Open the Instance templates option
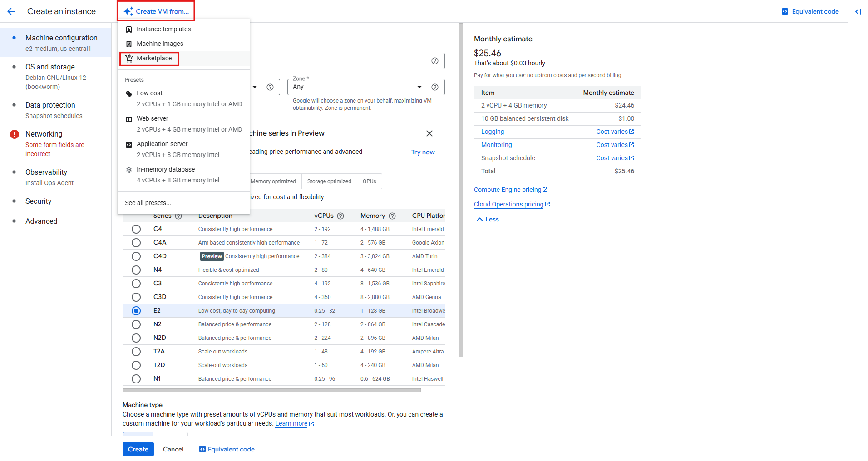 tap(163, 29)
